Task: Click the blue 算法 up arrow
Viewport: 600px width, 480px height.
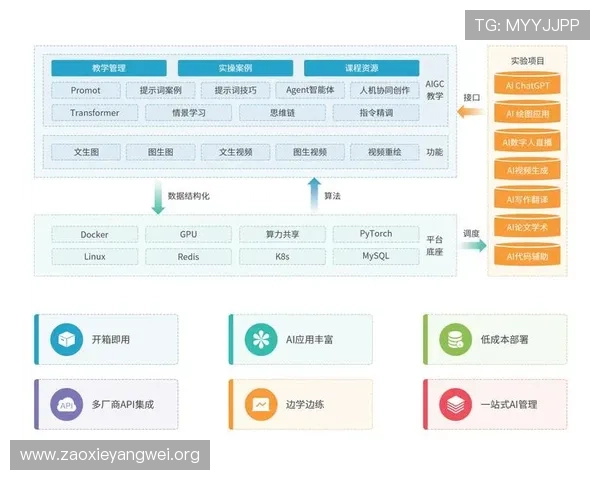Action: 314,194
